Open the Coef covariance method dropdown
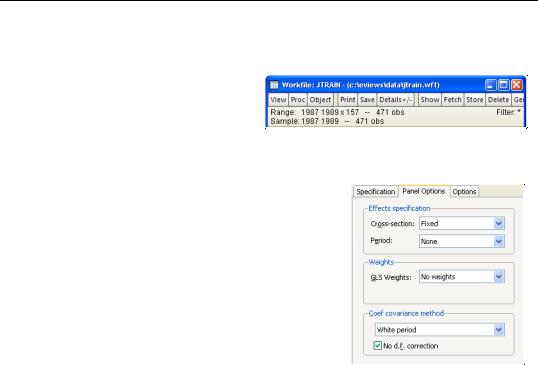Screen dimensions: 538x365 tap(440, 330)
